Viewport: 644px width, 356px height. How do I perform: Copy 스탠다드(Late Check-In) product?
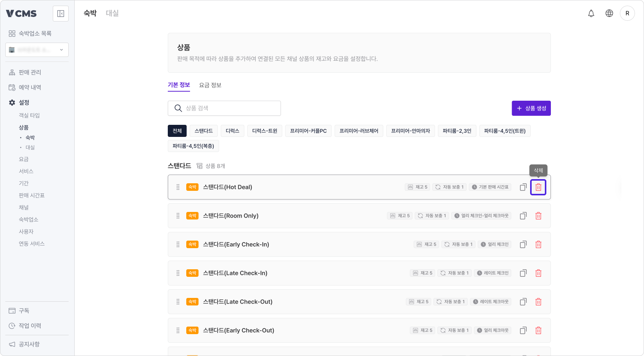[523, 273]
